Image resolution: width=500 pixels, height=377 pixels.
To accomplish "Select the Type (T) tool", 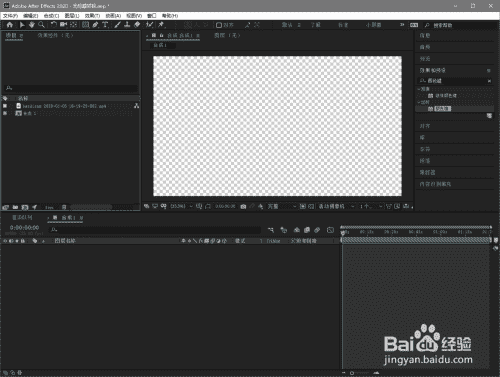I will point(105,25).
